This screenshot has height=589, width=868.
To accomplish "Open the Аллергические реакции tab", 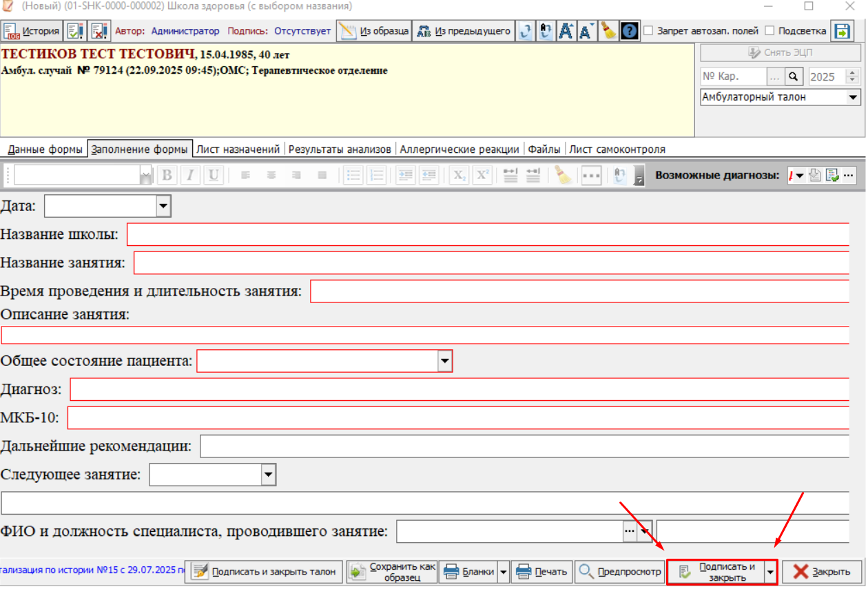I will point(459,149).
